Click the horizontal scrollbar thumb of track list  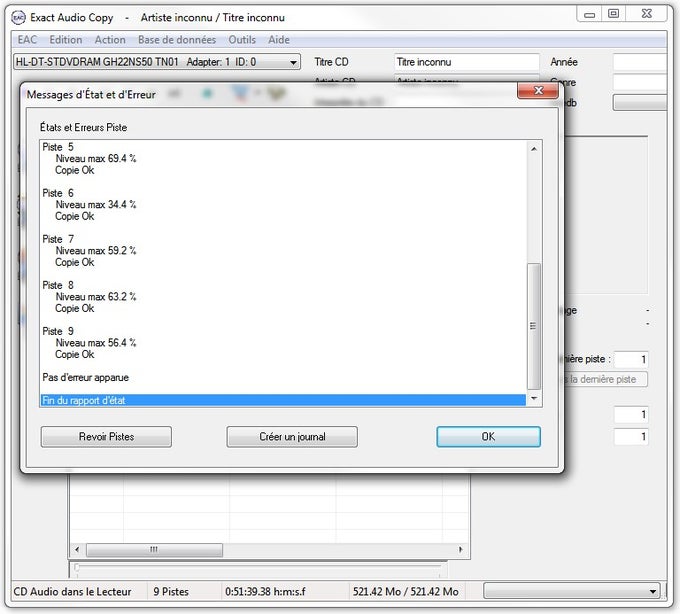[x=154, y=550]
